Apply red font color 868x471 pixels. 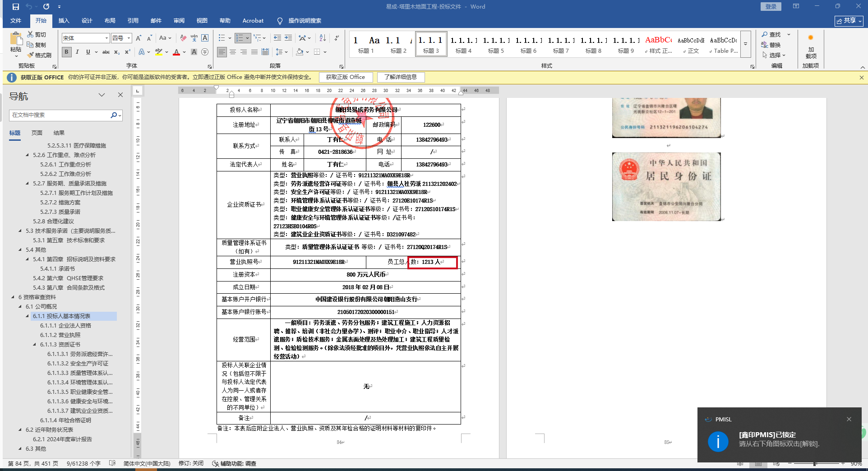(176, 52)
